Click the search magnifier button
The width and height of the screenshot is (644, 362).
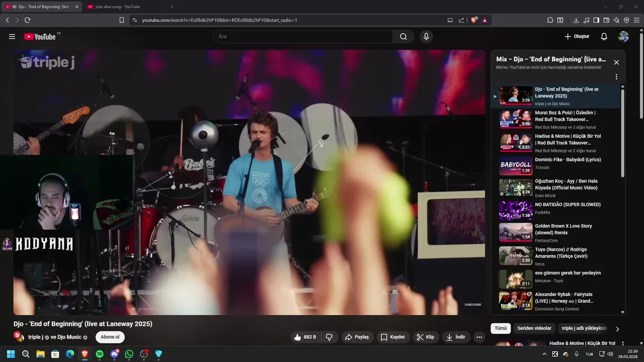tap(404, 37)
